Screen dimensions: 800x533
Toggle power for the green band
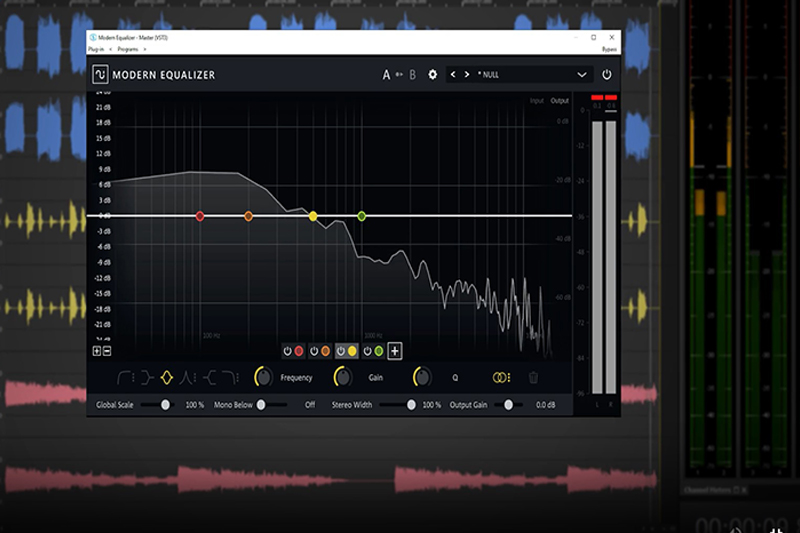point(367,351)
